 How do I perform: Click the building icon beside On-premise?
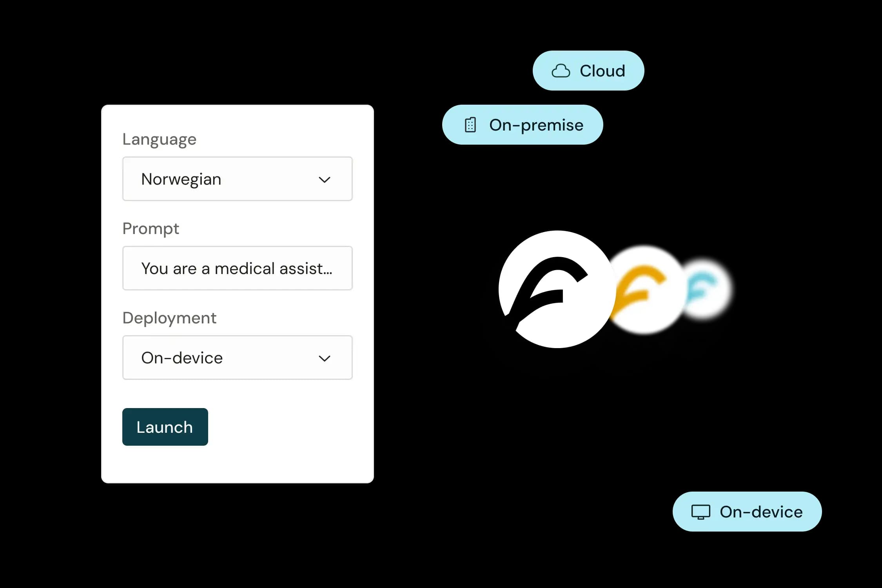(470, 125)
